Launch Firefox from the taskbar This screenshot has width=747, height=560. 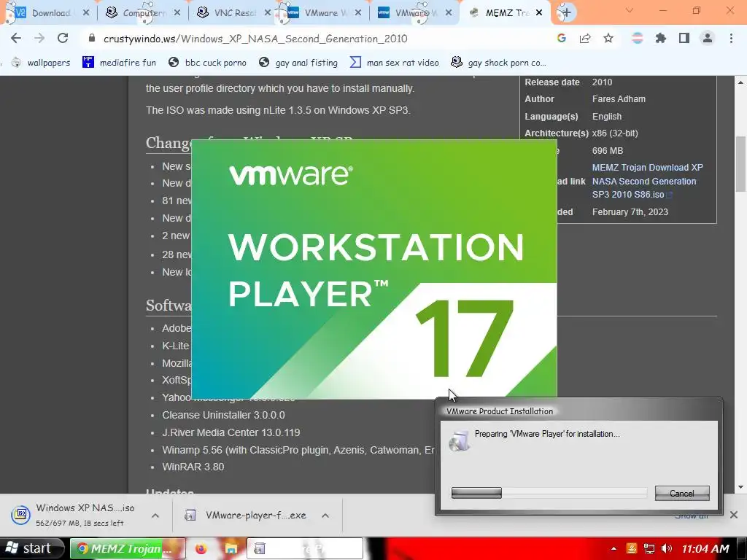[x=201, y=548]
